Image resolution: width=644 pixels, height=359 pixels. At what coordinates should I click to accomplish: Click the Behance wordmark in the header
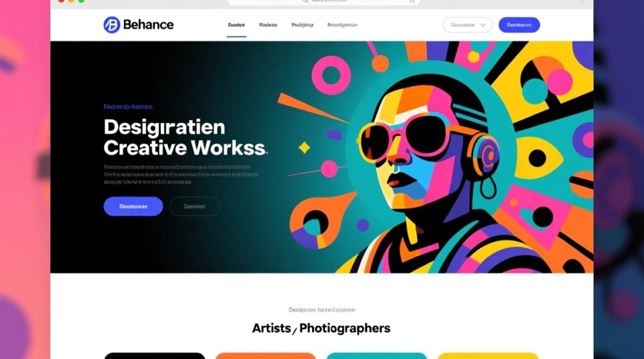click(149, 24)
